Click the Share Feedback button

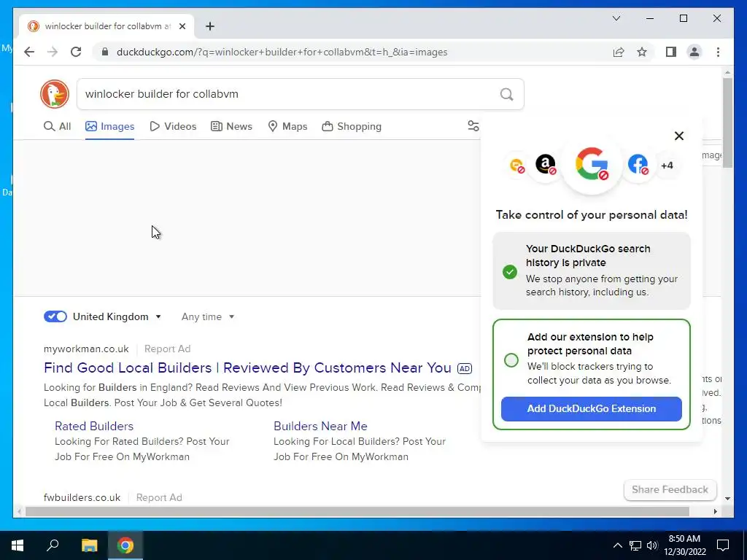point(670,489)
